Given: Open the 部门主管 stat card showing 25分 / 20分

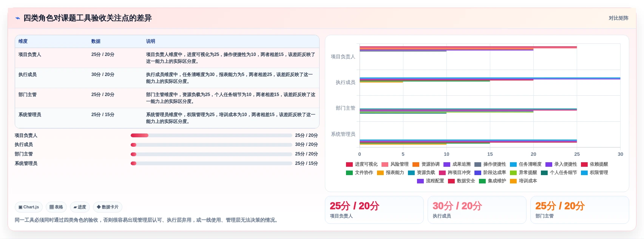Looking at the screenshot, I should (x=580, y=210).
